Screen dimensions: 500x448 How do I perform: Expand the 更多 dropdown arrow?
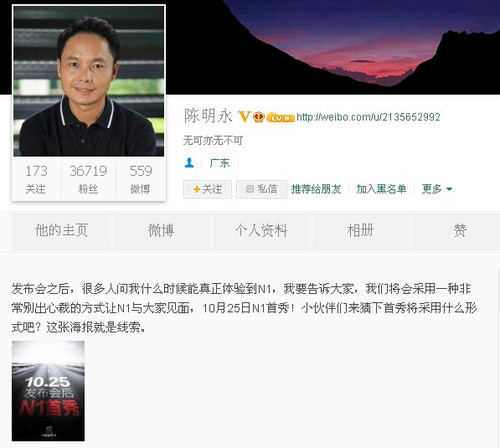click(x=449, y=189)
